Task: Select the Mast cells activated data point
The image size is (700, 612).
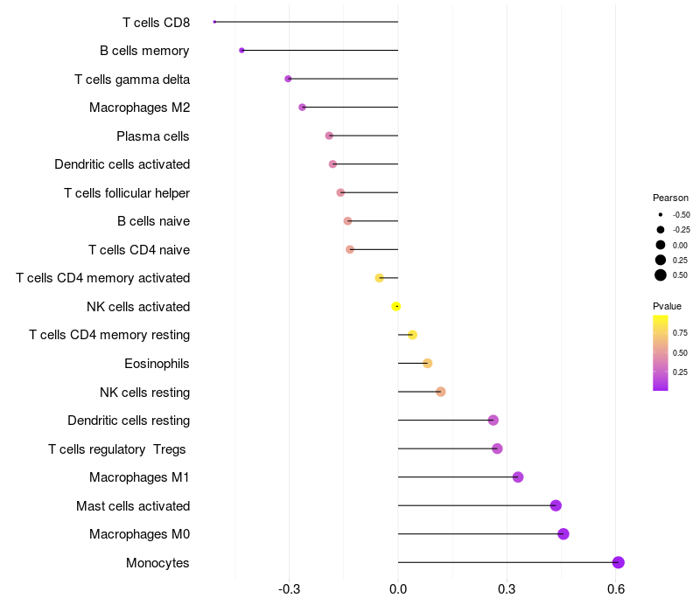Action: click(x=556, y=506)
